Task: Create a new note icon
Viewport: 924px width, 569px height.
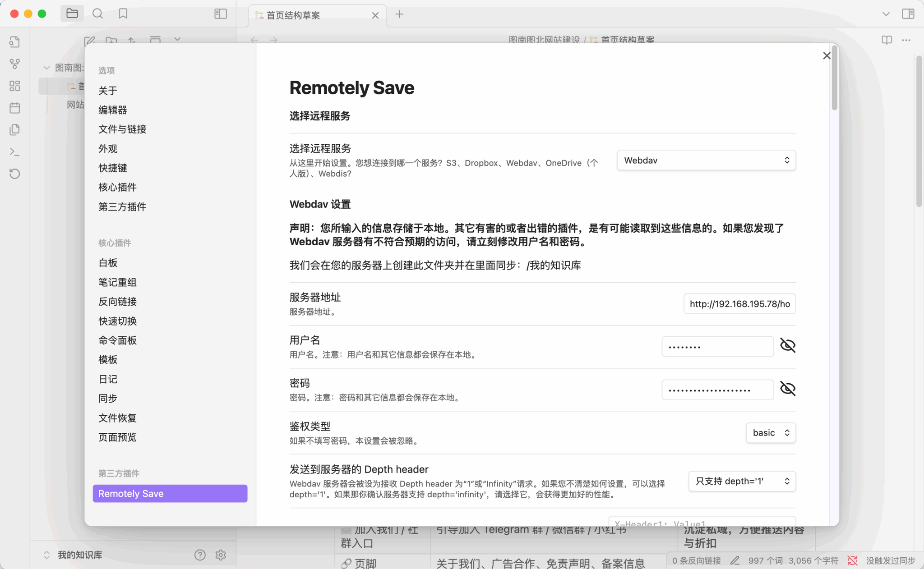Action: point(89,41)
